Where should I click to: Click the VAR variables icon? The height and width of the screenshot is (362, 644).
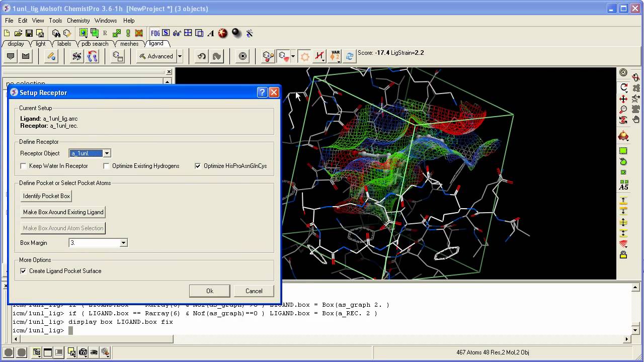pos(335,56)
